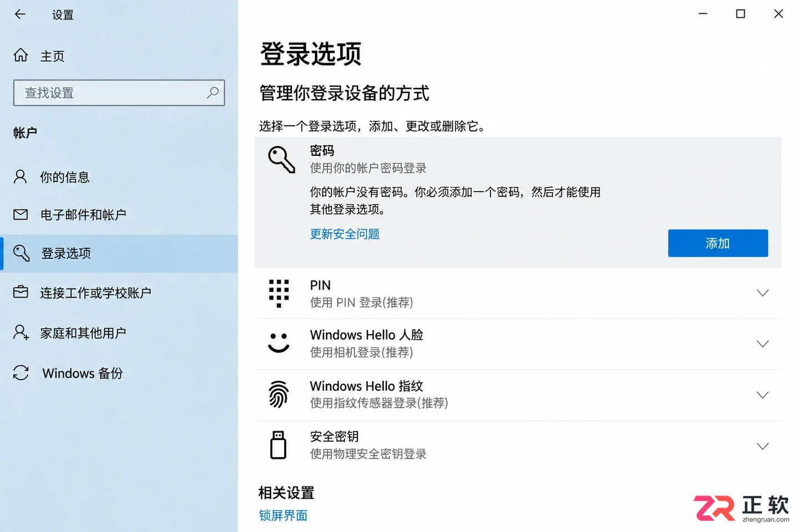Open the briefcase icon for 连接工作或学校帐户
This screenshot has width=798, height=532.
(x=21, y=291)
